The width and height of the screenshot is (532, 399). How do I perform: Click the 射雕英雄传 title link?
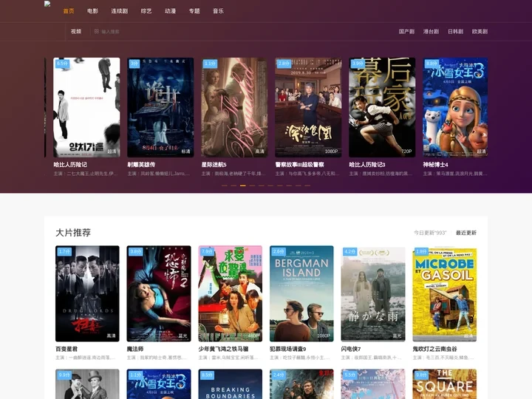point(141,165)
